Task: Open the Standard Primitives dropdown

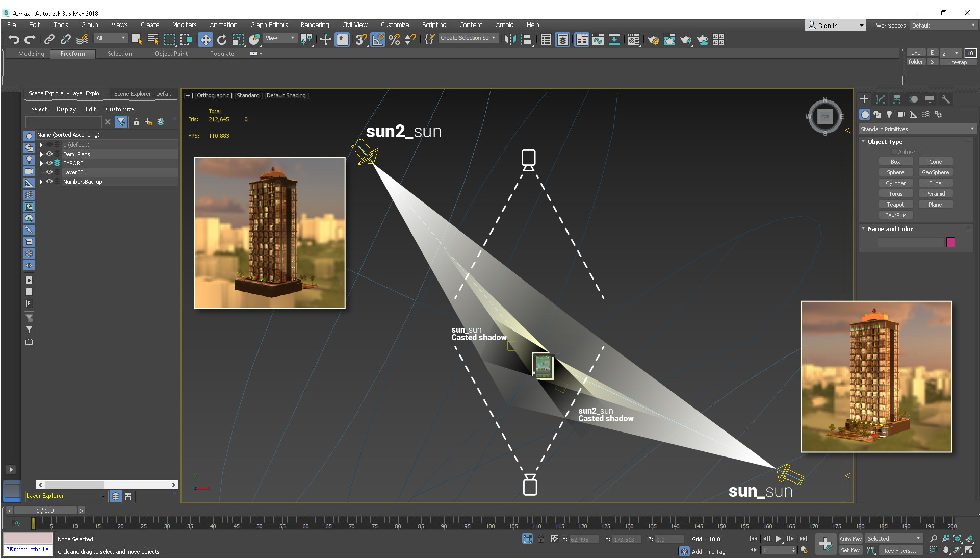Action: coord(917,129)
